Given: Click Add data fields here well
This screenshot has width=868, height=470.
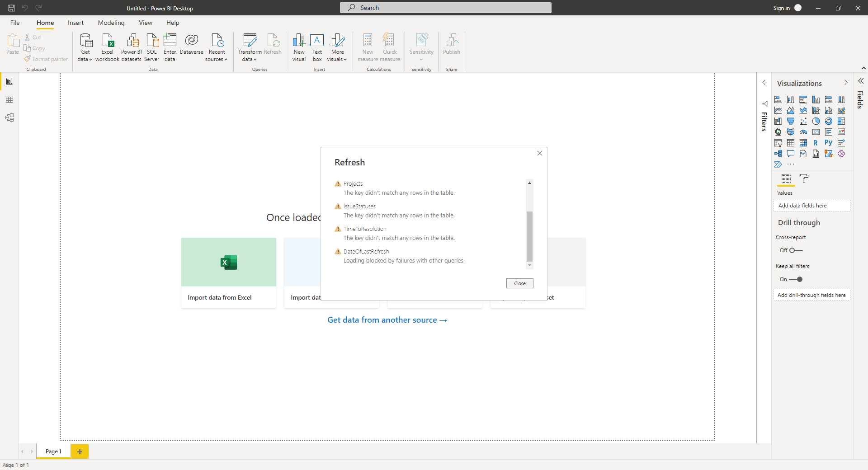Looking at the screenshot, I should pos(812,206).
